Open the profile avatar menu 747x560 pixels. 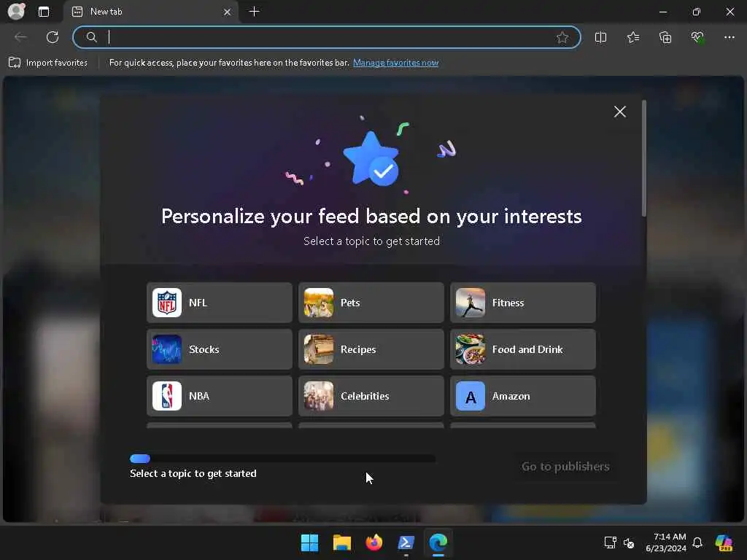(x=16, y=12)
